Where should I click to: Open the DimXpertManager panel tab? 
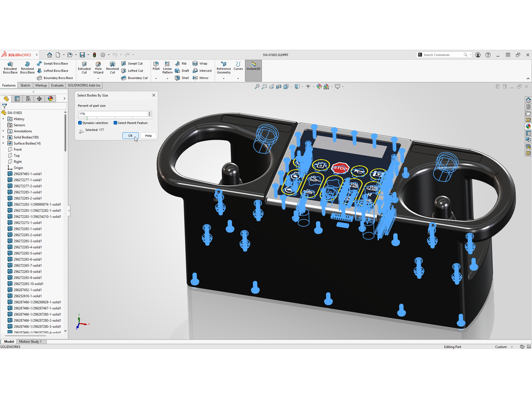(39, 99)
